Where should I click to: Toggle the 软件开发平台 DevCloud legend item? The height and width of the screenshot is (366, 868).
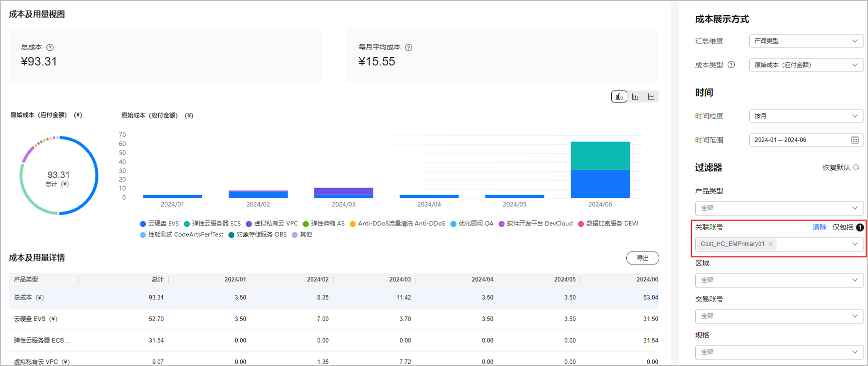tap(536, 223)
